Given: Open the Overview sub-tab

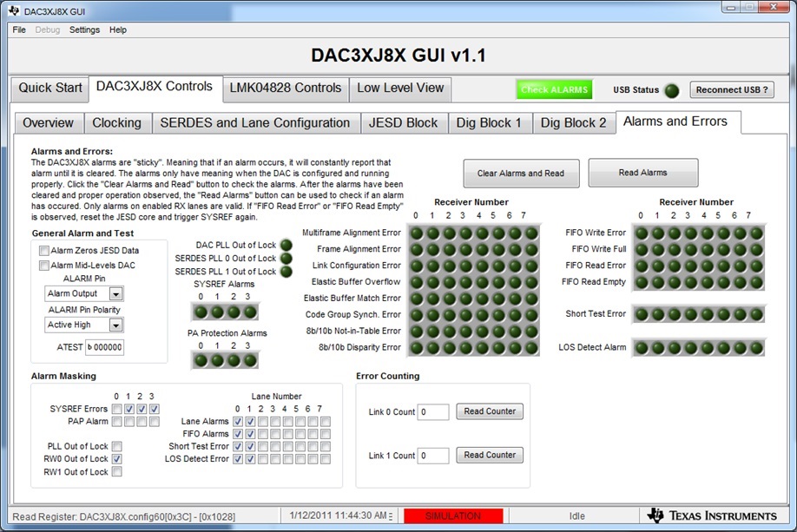Looking at the screenshot, I should 49,123.
